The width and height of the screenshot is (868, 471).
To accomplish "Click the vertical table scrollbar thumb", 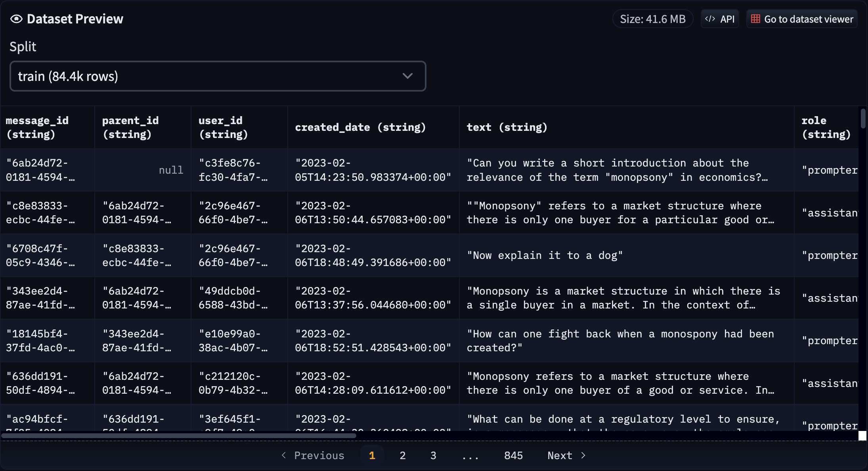I will pyautogui.click(x=863, y=119).
